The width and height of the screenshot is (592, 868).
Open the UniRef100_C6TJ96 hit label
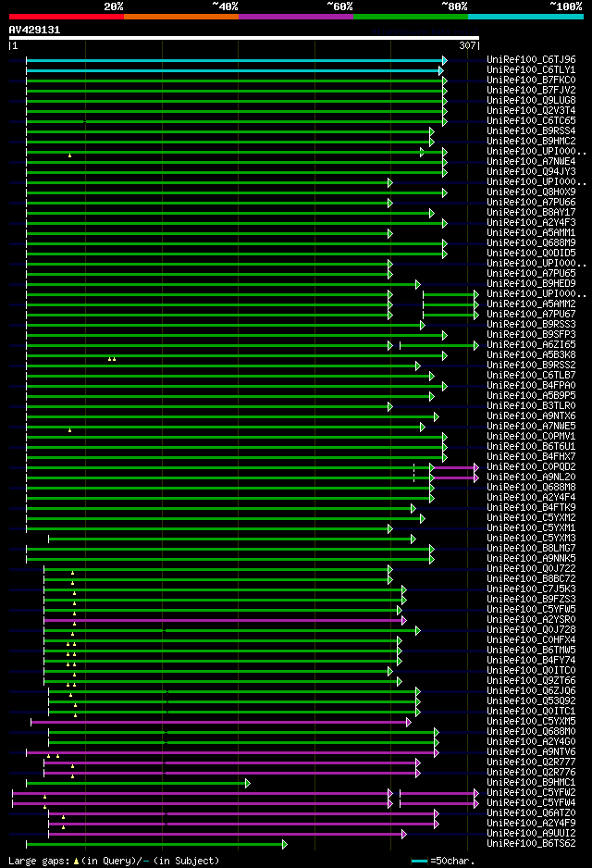(x=531, y=59)
